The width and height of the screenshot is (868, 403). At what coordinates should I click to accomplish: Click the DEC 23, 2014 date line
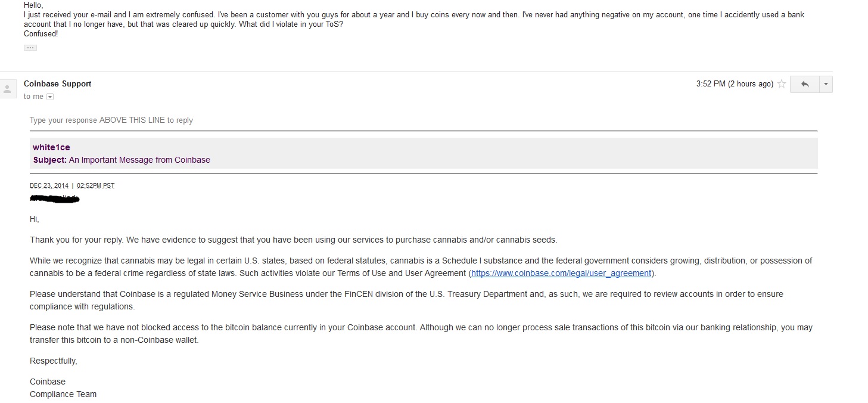click(x=72, y=185)
